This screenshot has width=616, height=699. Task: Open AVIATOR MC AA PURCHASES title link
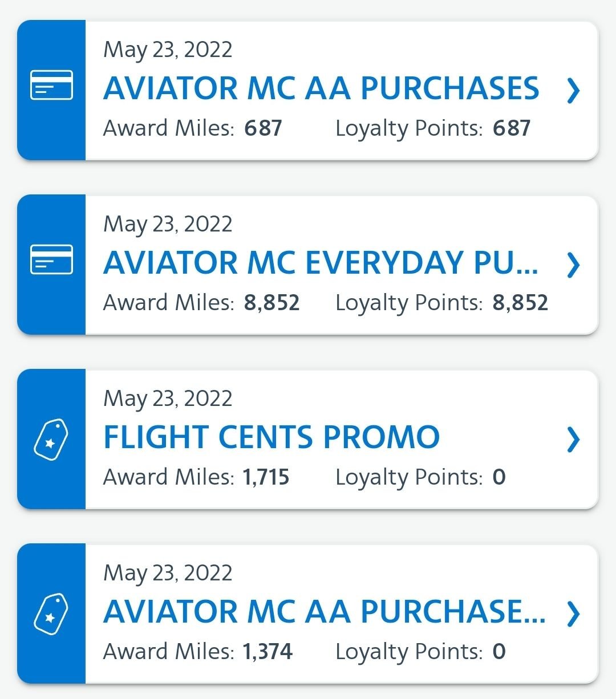click(x=321, y=88)
